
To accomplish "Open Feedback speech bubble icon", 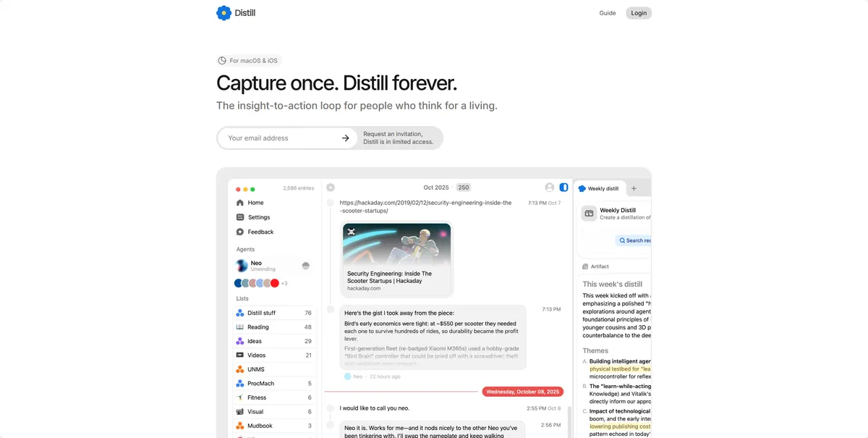I will click(x=240, y=232).
